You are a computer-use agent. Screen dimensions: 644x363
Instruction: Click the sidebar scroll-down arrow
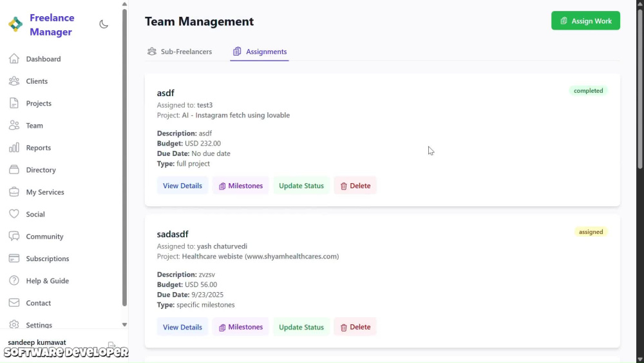pyautogui.click(x=124, y=325)
